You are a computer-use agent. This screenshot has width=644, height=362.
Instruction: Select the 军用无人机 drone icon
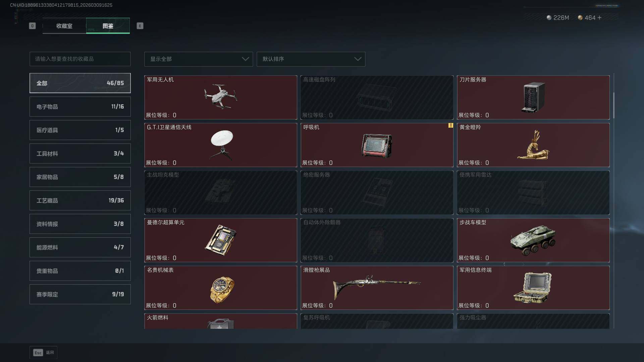pos(220,97)
